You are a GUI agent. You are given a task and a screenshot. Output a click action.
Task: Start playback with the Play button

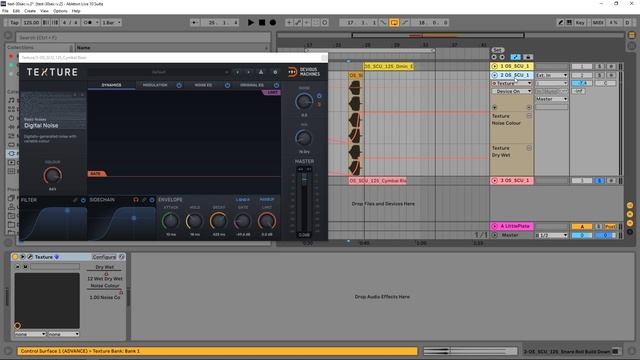(251, 22)
